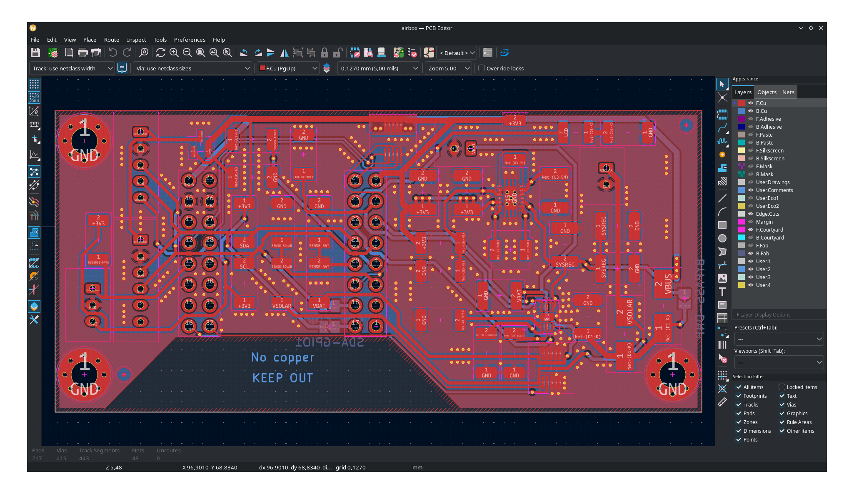This screenshot has height=504, width=854.
Task: Run the Design Rules Checker icon
Action: tap(412, 52)
